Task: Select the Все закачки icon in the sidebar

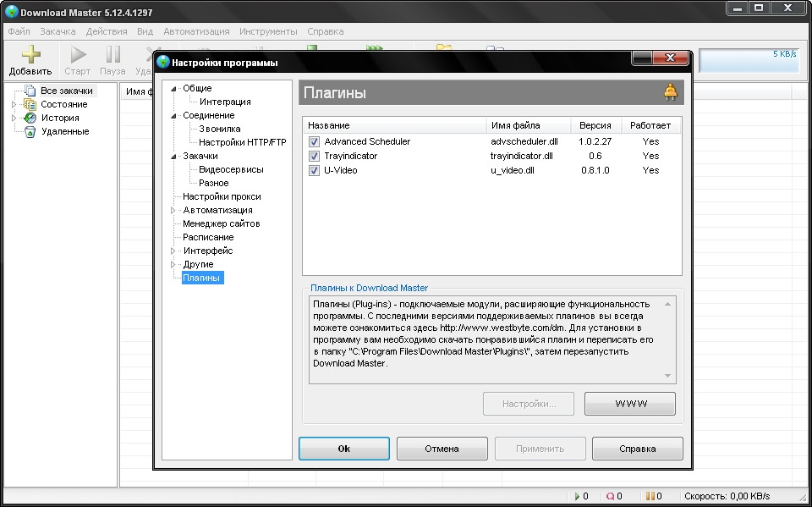Action: (30, 91)
